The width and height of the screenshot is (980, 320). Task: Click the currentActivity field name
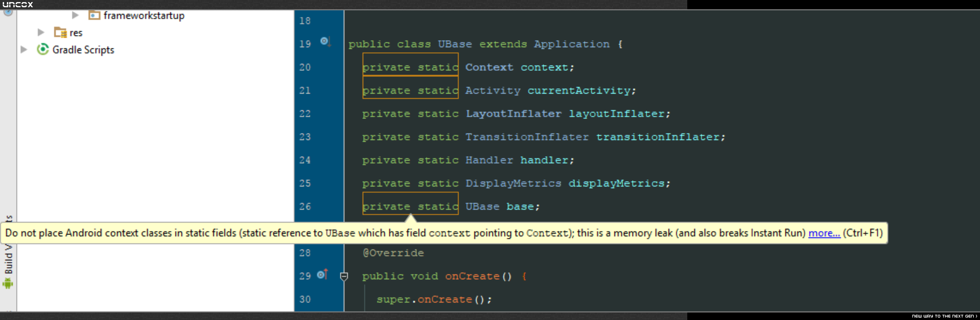pyautogui.click(x=578, y=90)
